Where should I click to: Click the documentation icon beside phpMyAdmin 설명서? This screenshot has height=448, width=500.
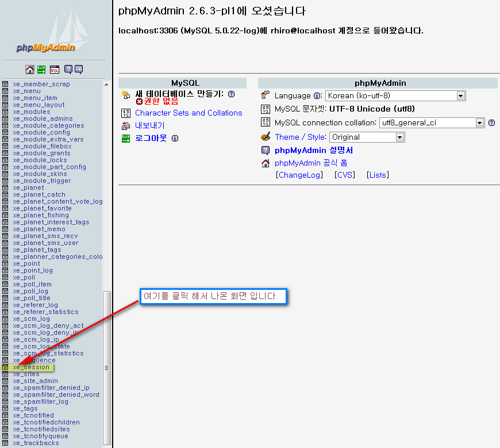pos(266,150)
